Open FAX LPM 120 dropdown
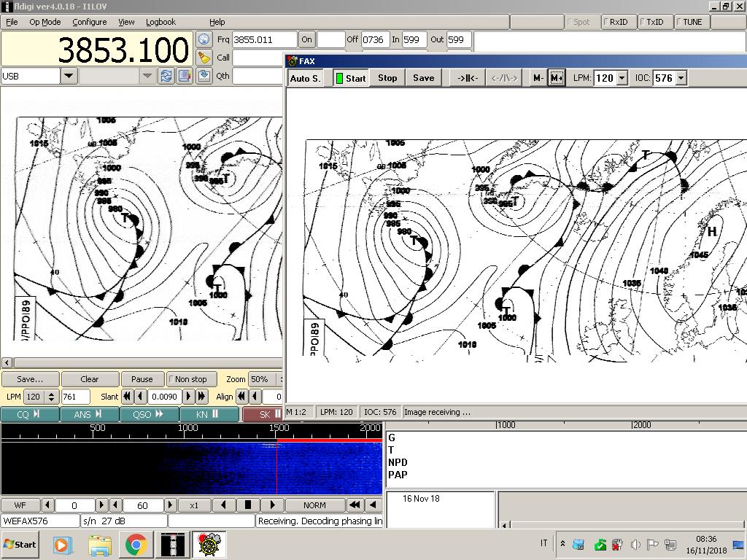The height and width of the screenshot is (560, 747). pyautogui.click(x=622, y=78)
